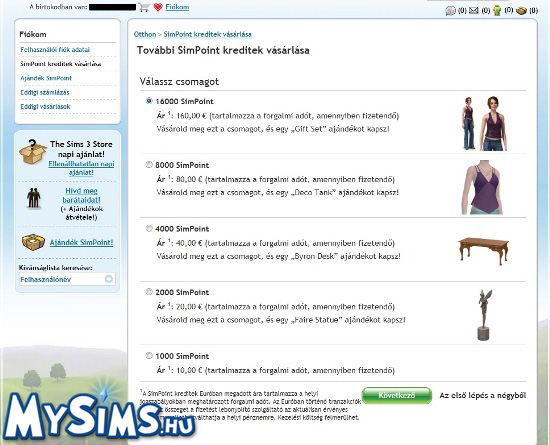The width and height of the screenshot is (550, 445).
Task: Select the 16000 SimPoint radio button
Action: point(149,101)
